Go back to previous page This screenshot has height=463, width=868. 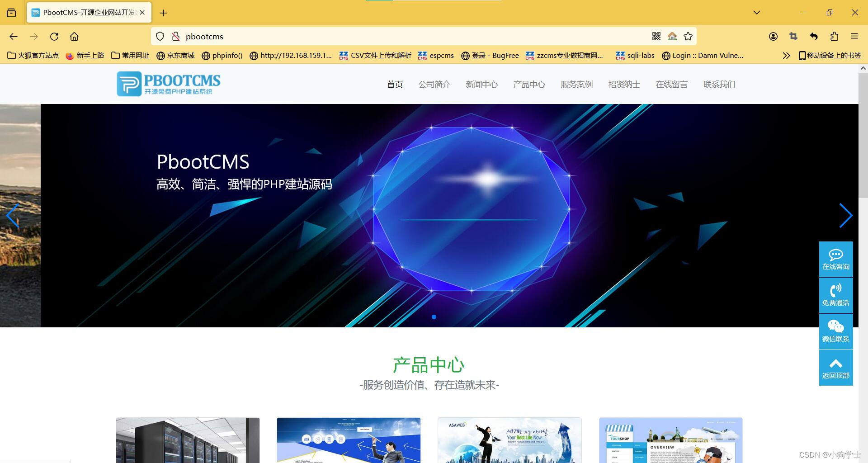tap(14, 37)
